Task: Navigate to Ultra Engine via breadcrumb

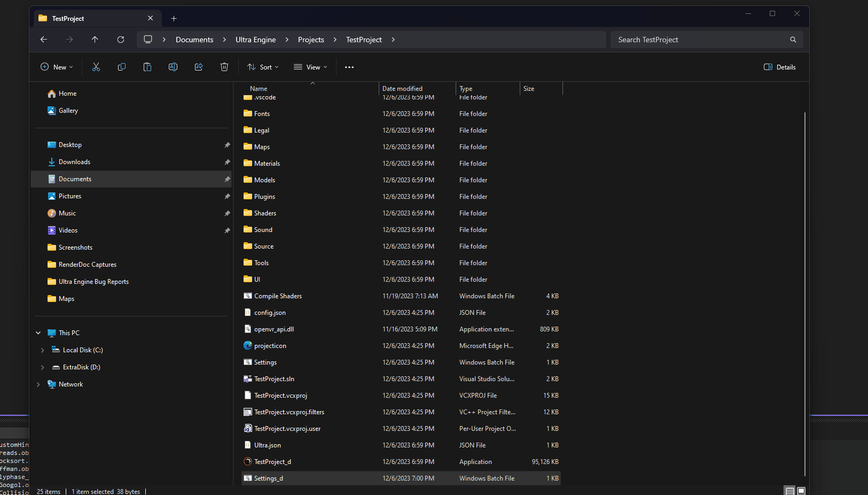Action: (x=255, y=39)
